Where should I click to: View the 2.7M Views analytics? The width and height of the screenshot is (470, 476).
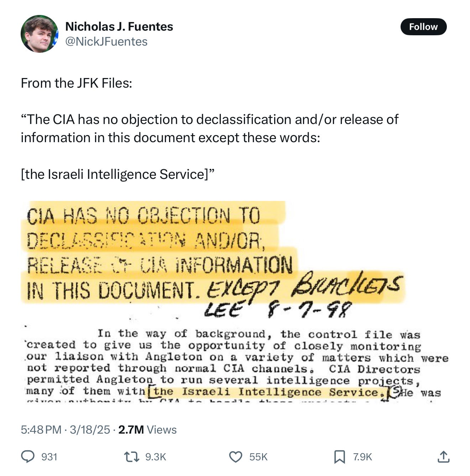(147, 430)
